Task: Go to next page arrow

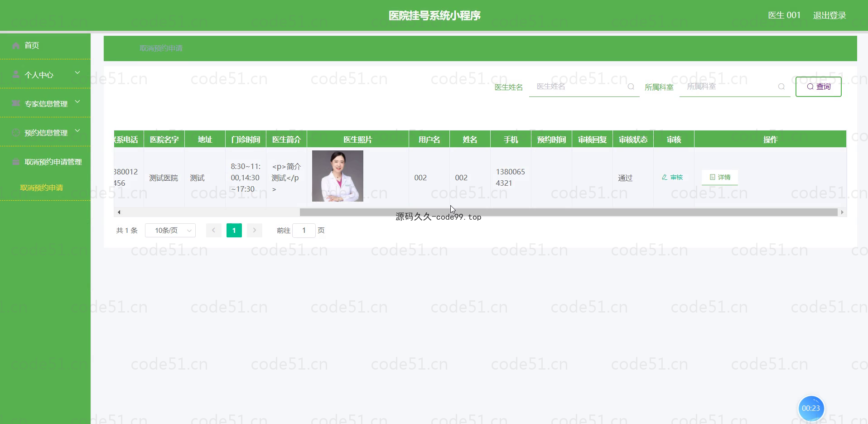Action: (x=255, y=231)
